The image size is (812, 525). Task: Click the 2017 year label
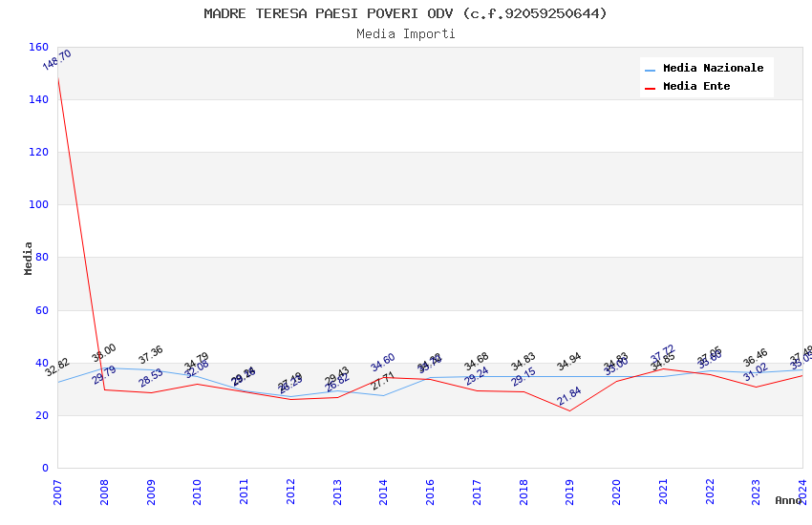477,492
